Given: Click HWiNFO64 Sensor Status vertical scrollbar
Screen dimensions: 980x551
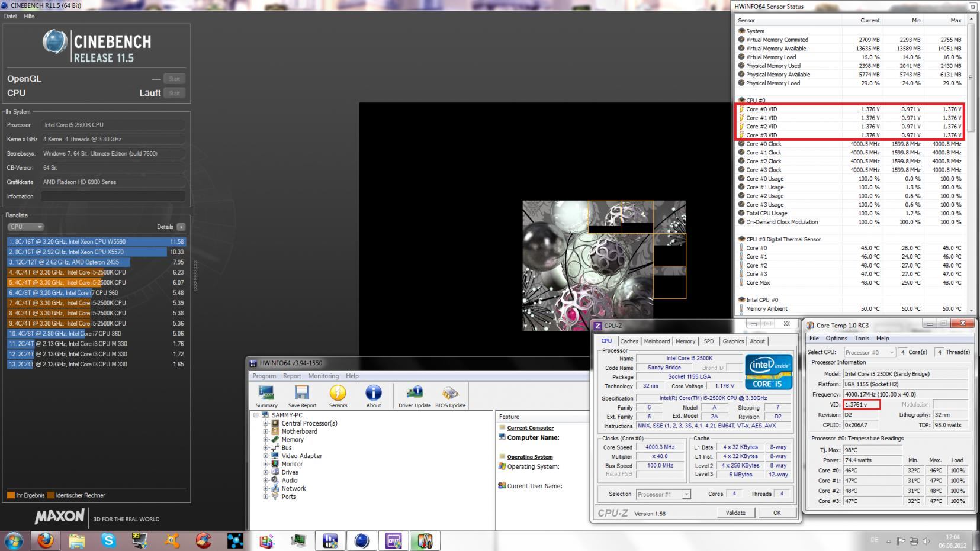Looking at the screenshot, I should (x=971, y=165).
